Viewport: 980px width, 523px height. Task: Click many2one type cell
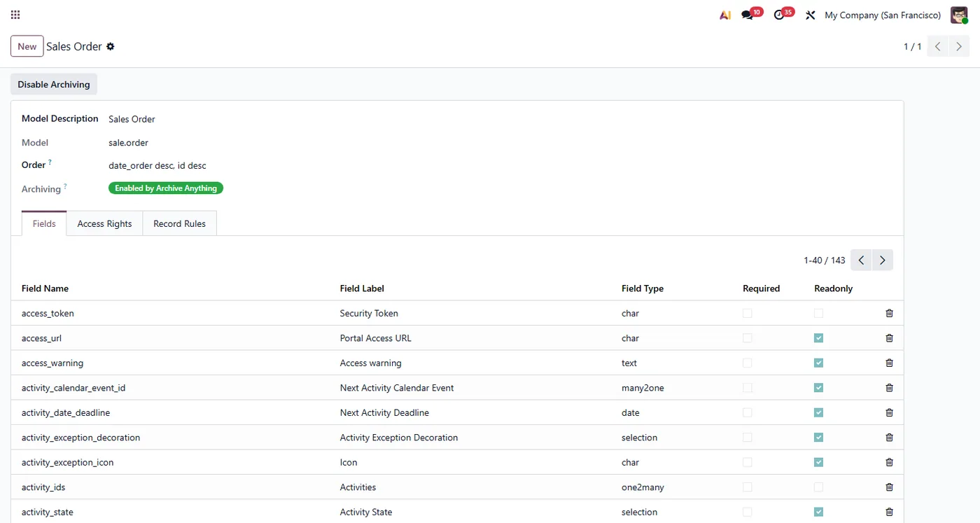tap(643, 388)
